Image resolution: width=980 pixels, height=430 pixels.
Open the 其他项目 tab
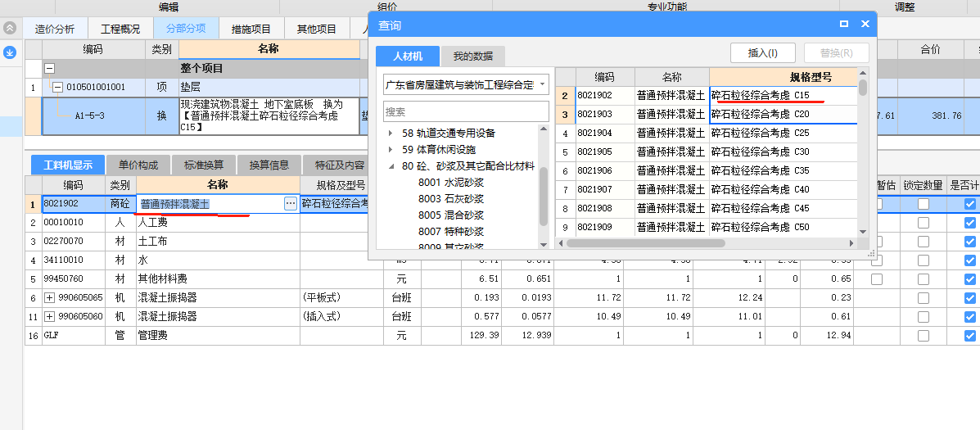point(316,29)
